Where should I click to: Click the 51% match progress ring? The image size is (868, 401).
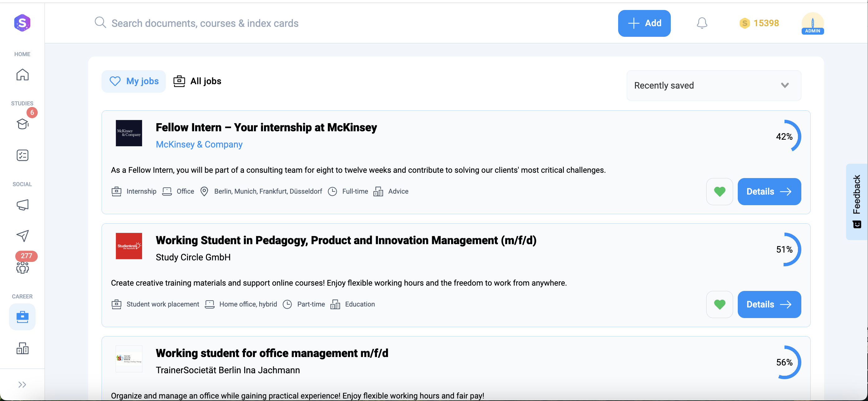(785, 249)
